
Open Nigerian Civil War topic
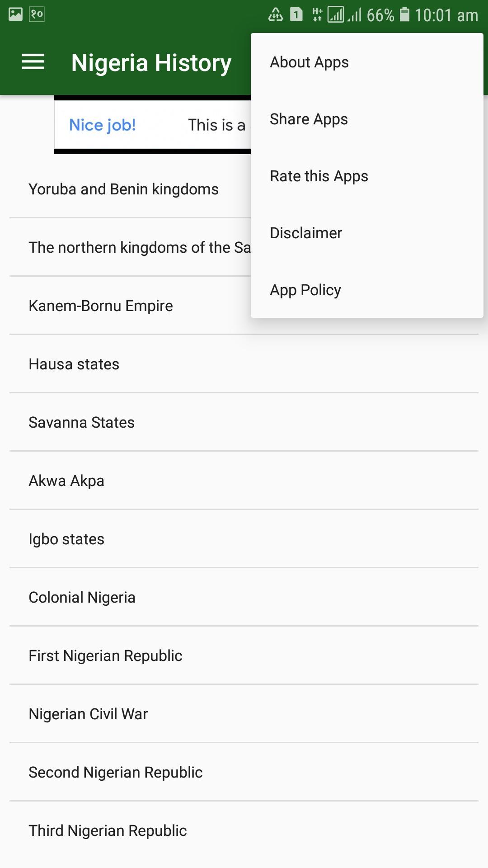click(244, 714)
